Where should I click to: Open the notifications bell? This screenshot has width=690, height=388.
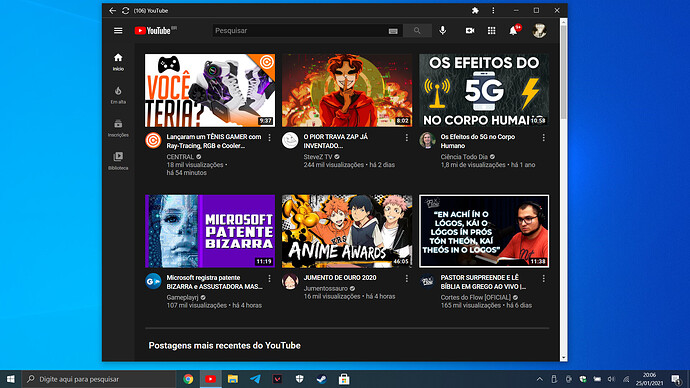tap(513, 31)
